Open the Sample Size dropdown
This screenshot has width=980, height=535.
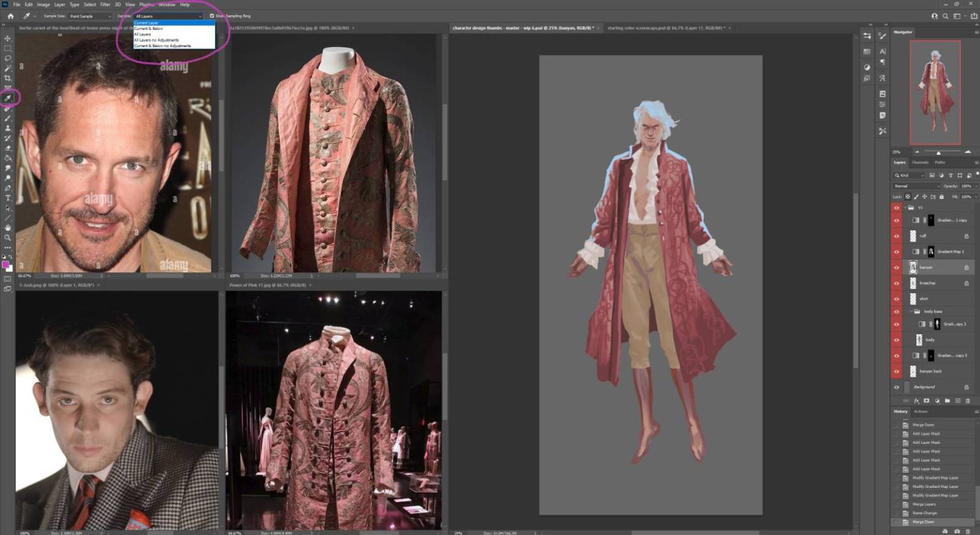click(89, 16)
